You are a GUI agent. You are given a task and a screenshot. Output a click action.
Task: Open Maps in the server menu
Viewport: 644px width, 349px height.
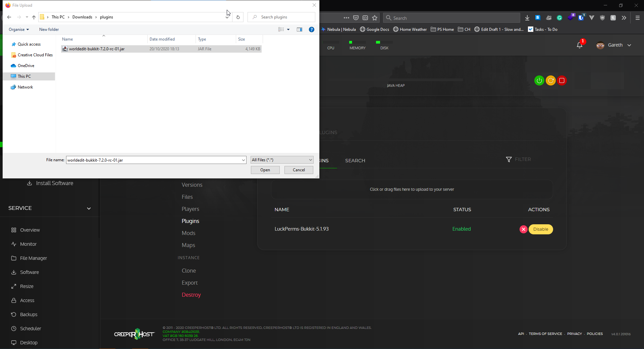coord(189,245)
